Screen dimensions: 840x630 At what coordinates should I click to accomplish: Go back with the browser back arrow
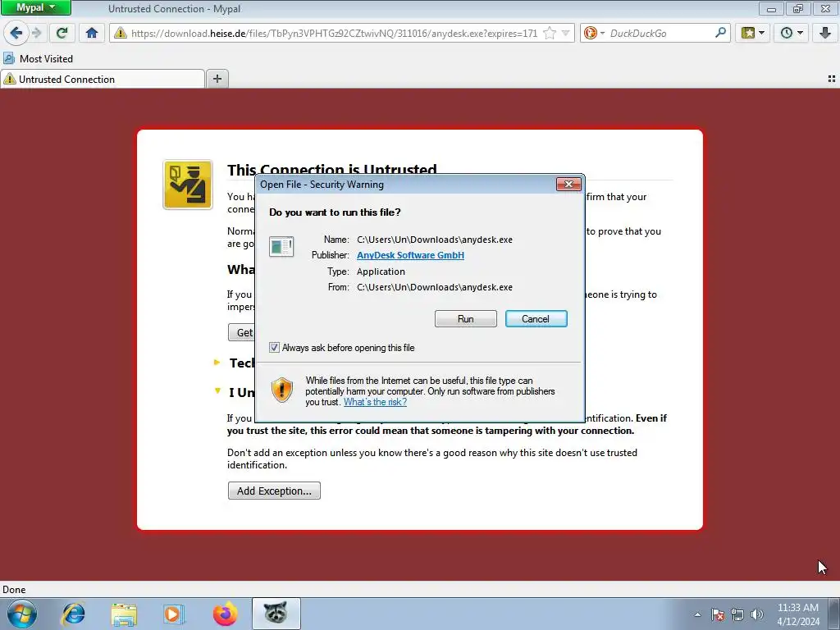coord(16,33)
